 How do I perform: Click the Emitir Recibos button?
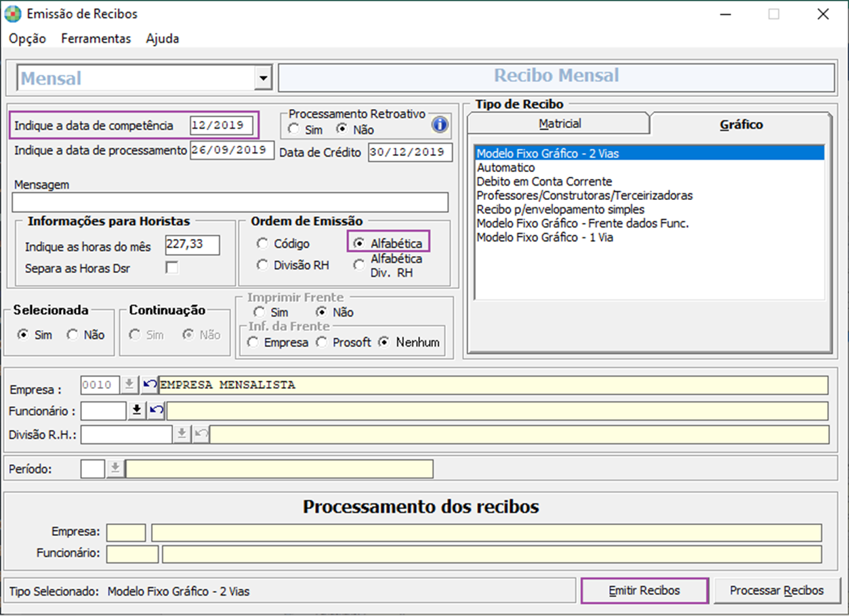point(644,591)
